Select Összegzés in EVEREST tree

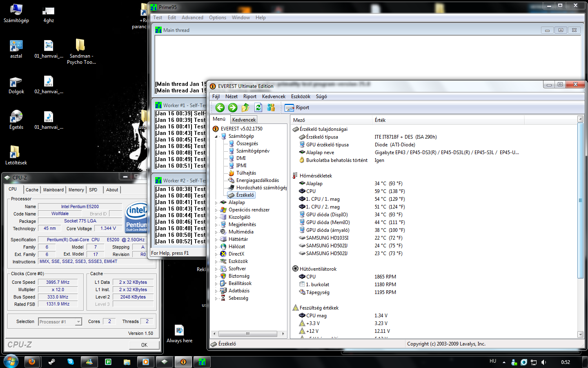247,144
